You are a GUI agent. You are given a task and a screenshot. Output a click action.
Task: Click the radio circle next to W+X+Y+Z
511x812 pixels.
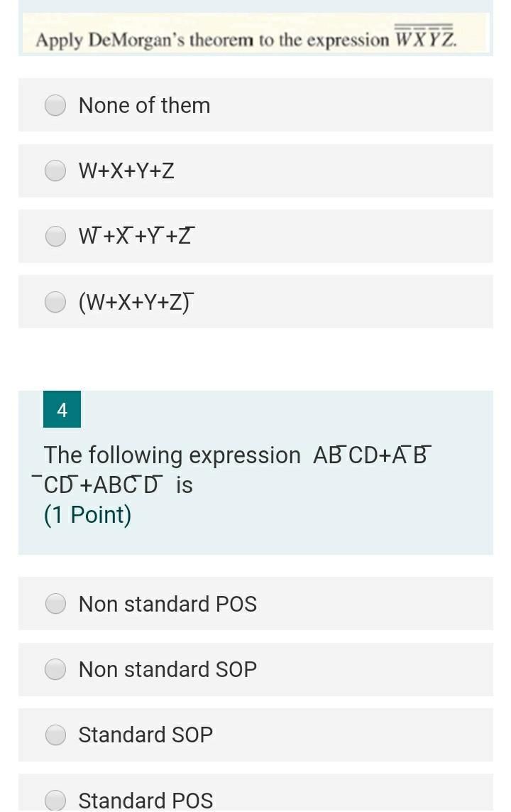click(x=55, y=170)
